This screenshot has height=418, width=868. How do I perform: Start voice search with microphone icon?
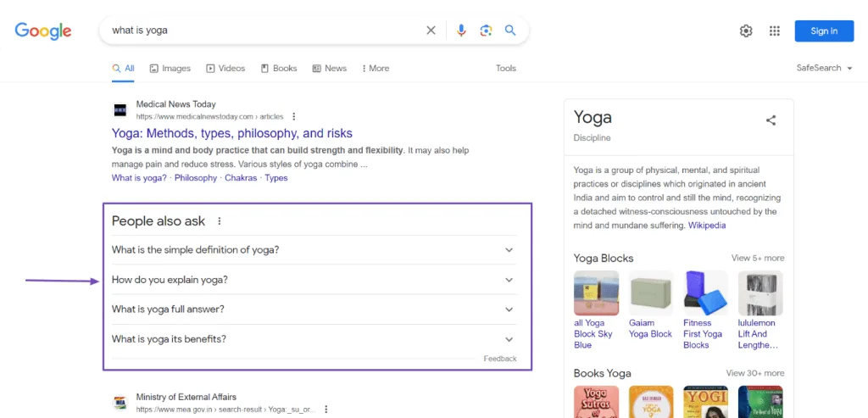pyautogui.click(x=461, y=31)
